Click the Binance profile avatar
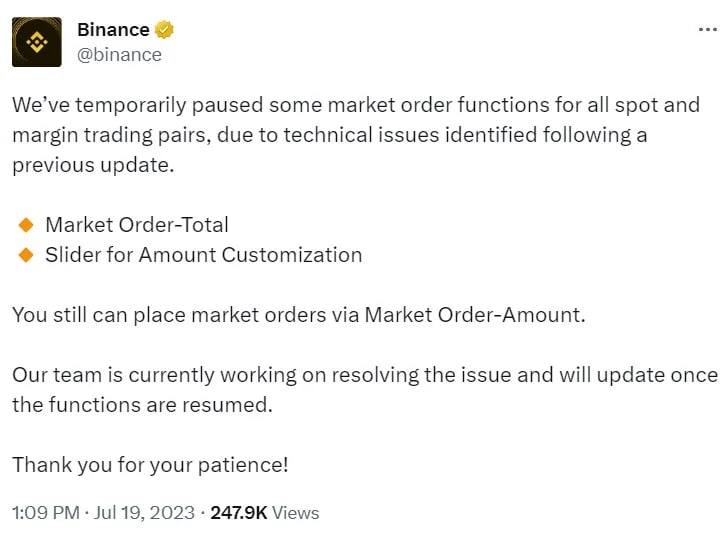The width and height of the screenshot is (726, 533). point(37,42)
